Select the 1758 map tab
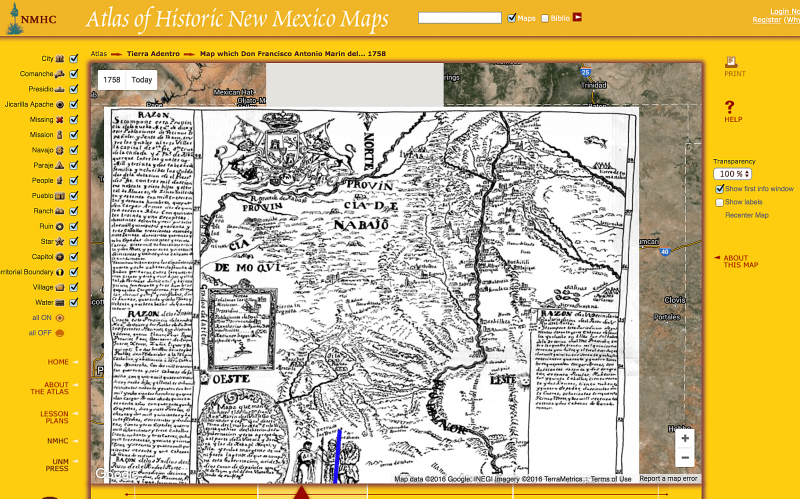Image resolution: width=800 pixels, height=499 pixels. [x=112, y=80]
